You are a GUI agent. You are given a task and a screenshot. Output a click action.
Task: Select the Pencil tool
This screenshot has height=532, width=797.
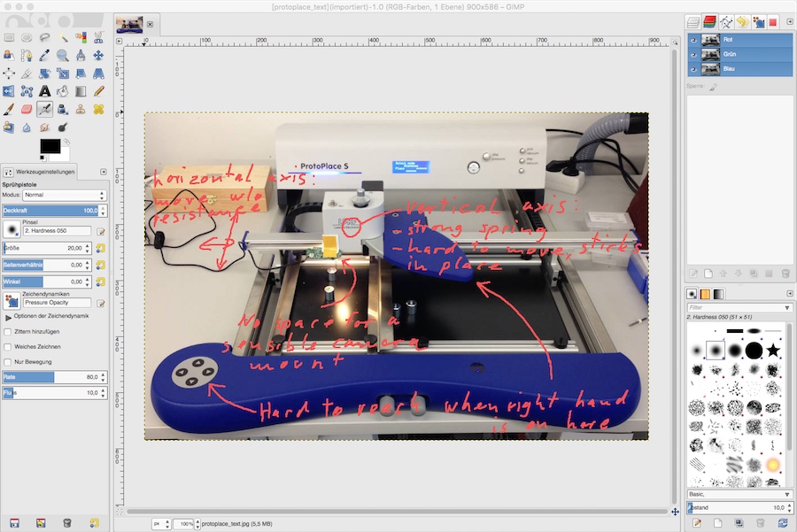pos(98,91)
